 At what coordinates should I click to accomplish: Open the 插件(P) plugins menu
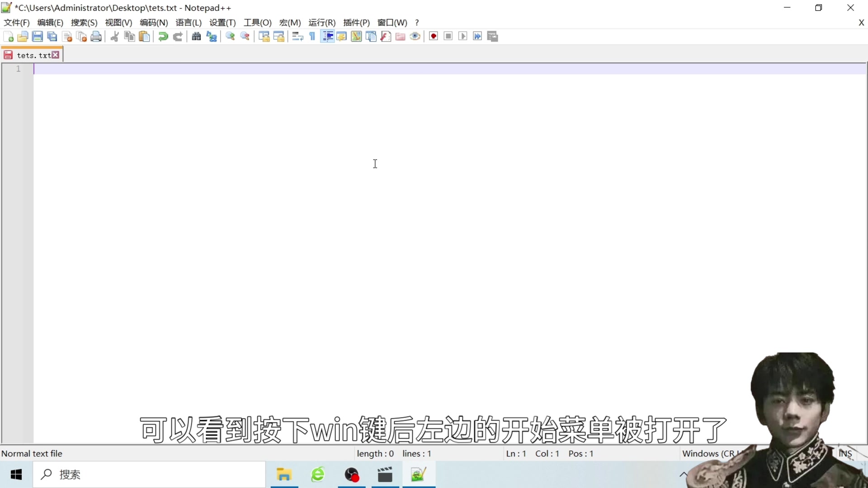pyautogui.click(x=356, y=23)
